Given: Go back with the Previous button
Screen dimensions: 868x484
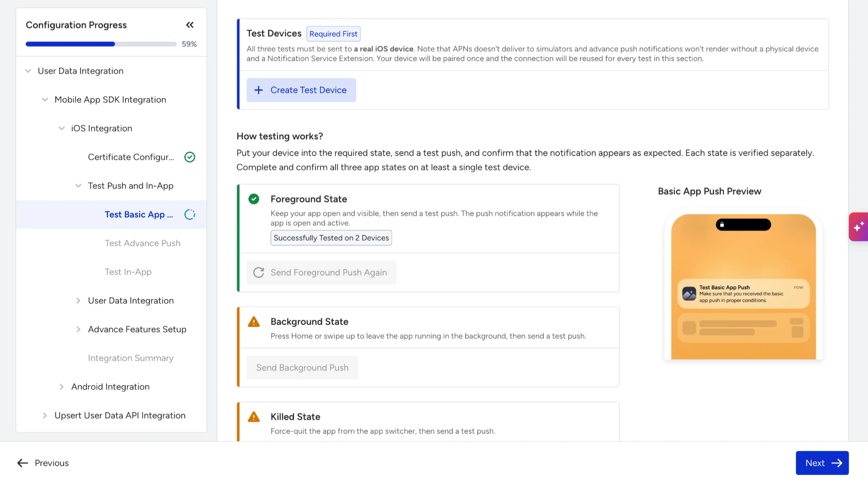Looking at the screenshot, I should click(x=43, y=463).
